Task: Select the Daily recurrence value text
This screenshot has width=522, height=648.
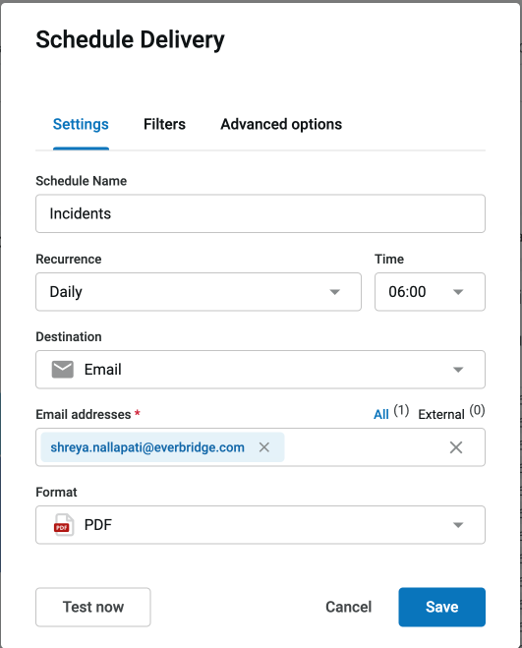Action: (x=66, y=292)
